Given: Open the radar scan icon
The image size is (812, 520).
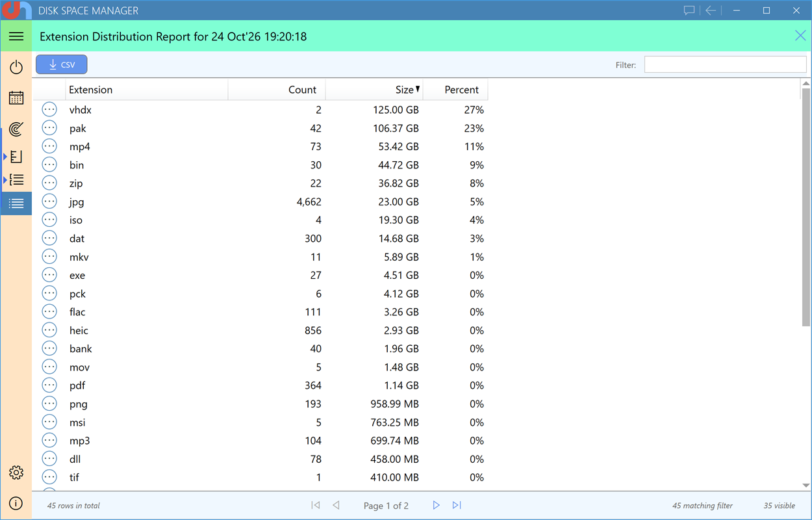Looking at the screenshot, I should [x=16, y=129].
